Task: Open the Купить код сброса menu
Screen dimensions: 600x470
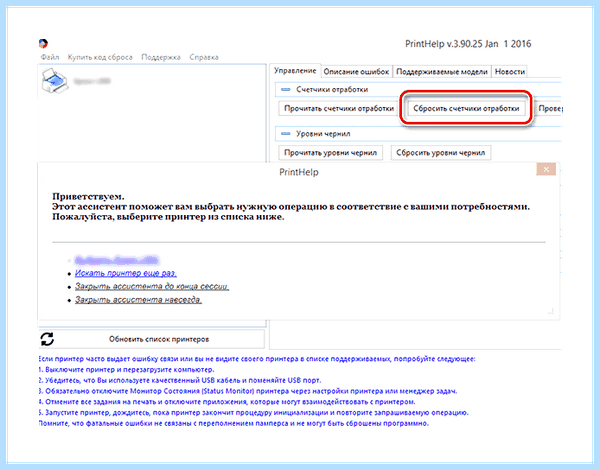Action: [x=100, y=57]
